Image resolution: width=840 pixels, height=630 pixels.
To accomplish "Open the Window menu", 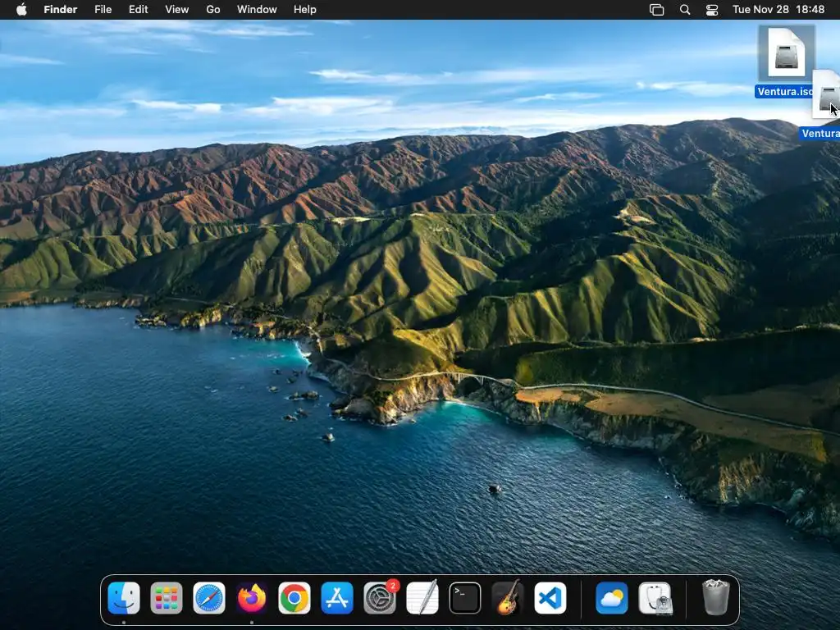I will tap(257, 10).
